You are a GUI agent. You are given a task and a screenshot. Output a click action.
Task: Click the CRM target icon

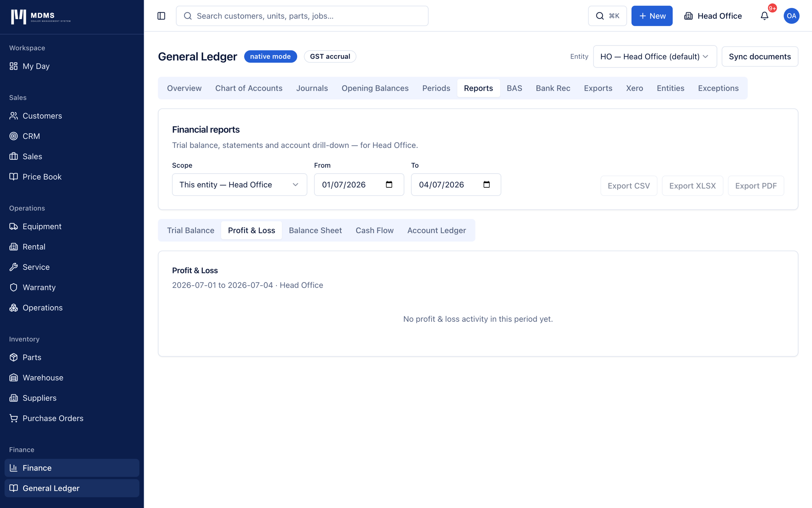(14, 136)
